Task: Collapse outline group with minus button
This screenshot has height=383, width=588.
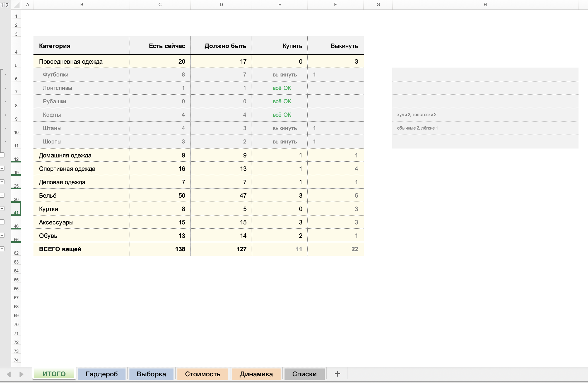Action: pos(2,155)
